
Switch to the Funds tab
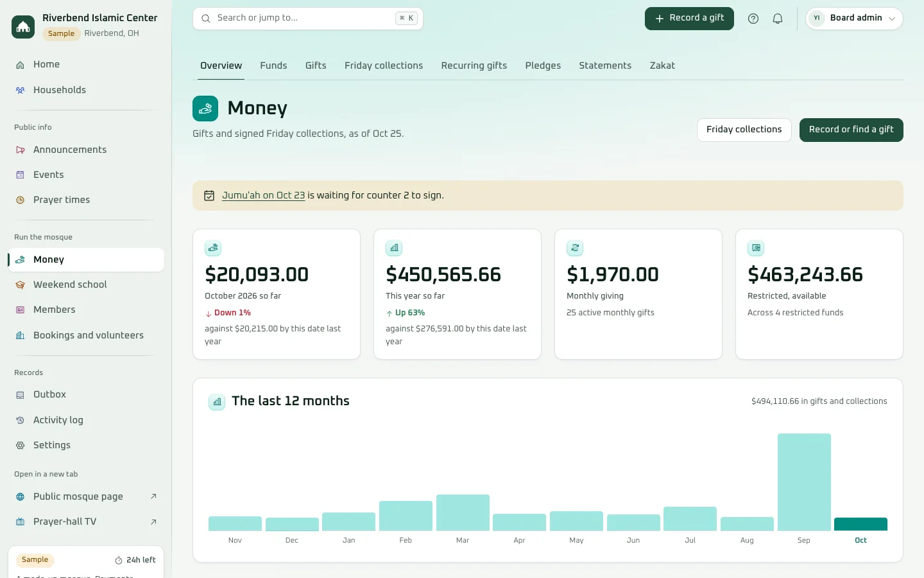coord(273,66)
